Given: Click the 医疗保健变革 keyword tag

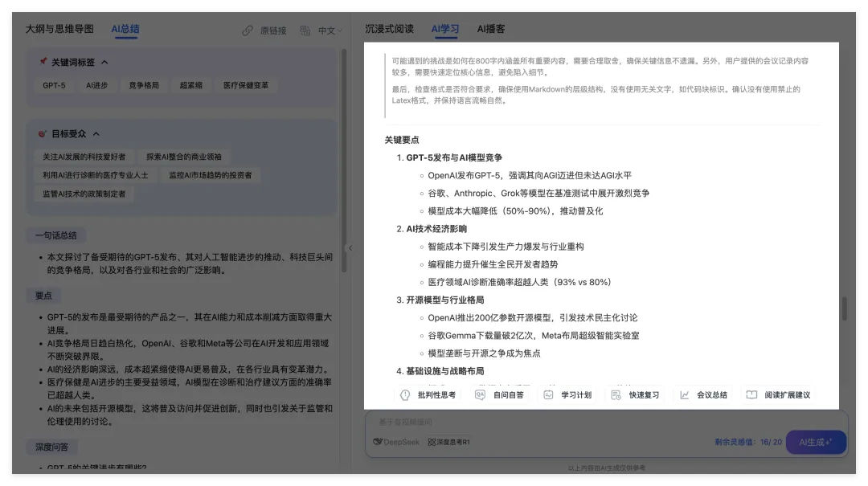Looking at the screenshot, I should pos(246,85).
